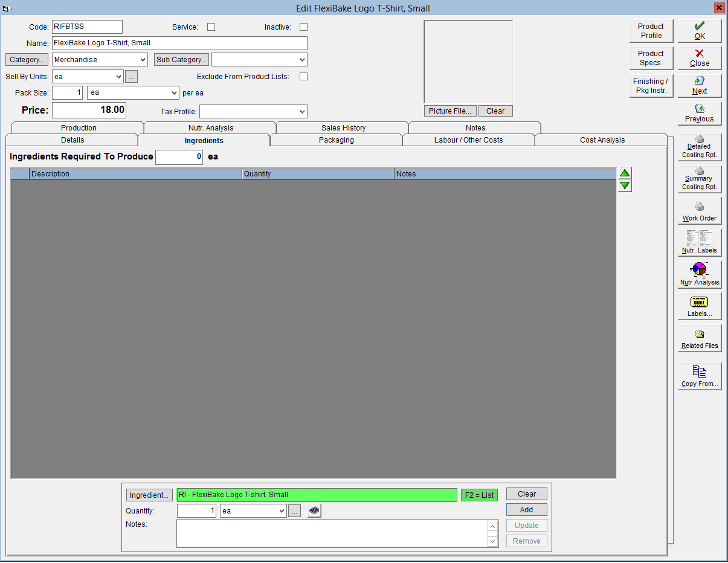Click the Sub Category... button
728x563 pixels.
coord(182,60)
